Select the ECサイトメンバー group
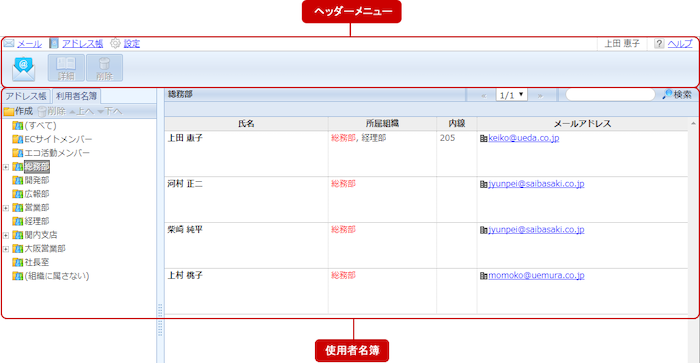The width and height of the screenshot is (700, 363). click(58, 139)
